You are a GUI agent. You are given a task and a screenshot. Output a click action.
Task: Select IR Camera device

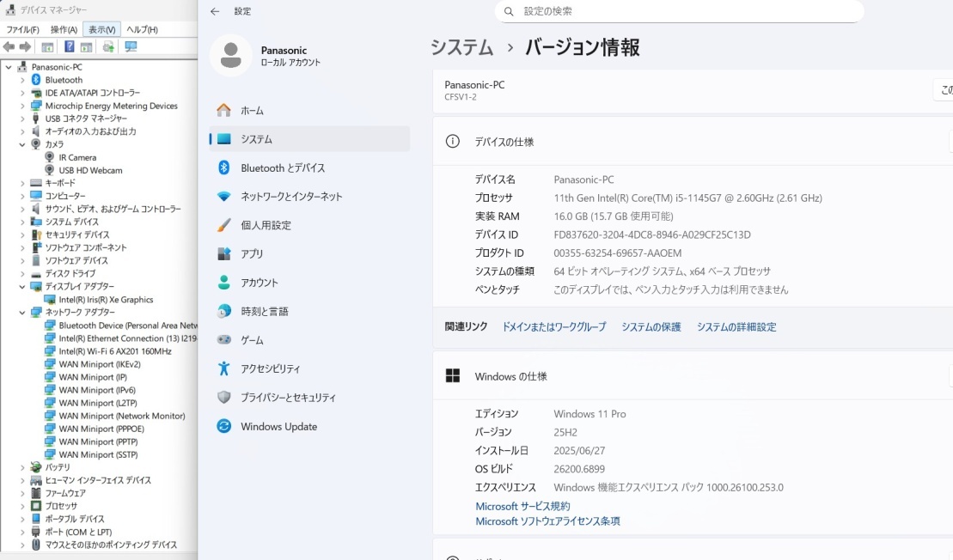[x=77, y=157]
